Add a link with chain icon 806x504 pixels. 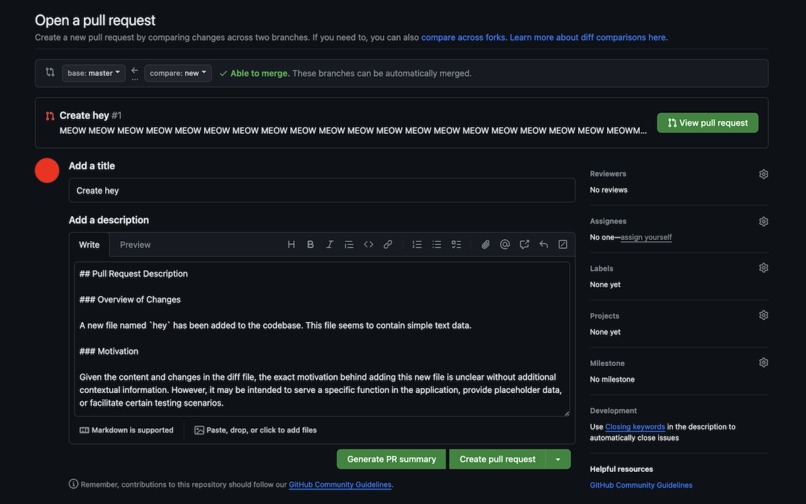pos(388,244)
